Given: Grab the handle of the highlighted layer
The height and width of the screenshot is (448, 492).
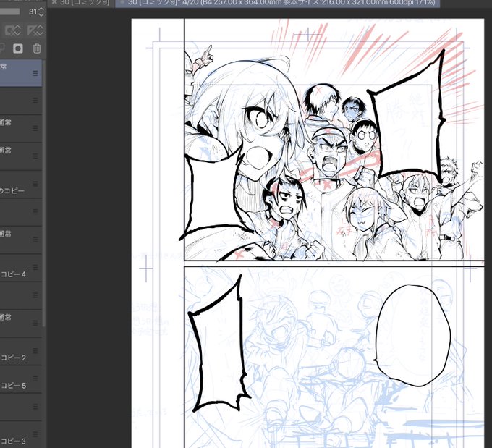Looking at the screenshot, I should click(x=35, y=73).
